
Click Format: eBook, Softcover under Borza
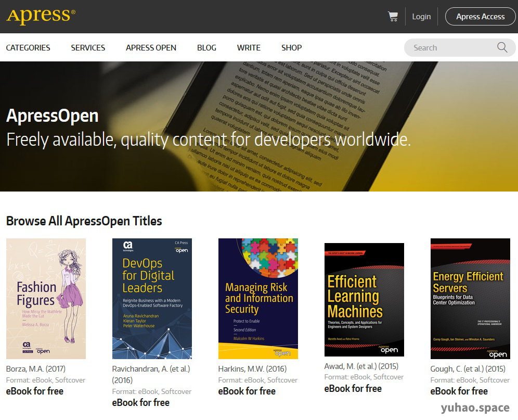point(46,380)
